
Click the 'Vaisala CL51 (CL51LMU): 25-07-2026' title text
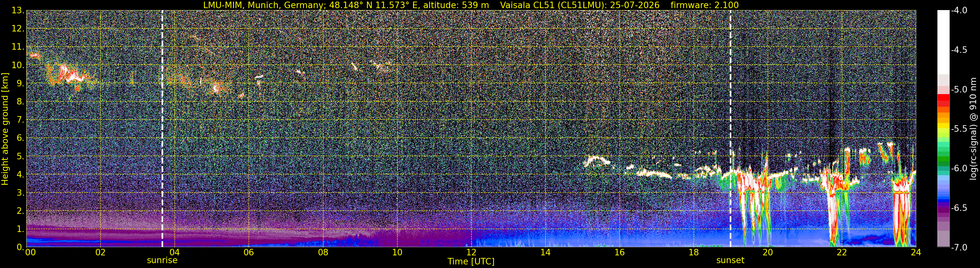click(580, 5)
